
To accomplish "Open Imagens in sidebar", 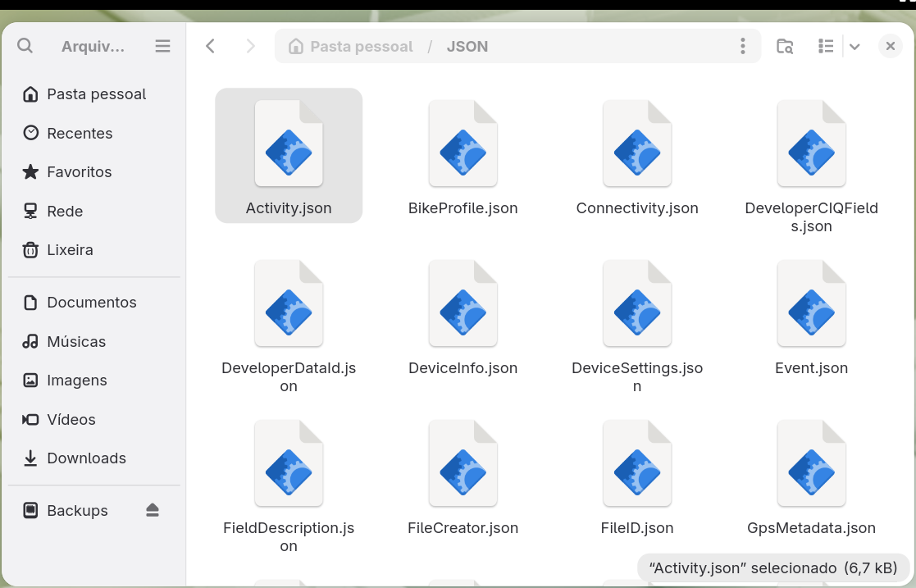I will (94, 381).
